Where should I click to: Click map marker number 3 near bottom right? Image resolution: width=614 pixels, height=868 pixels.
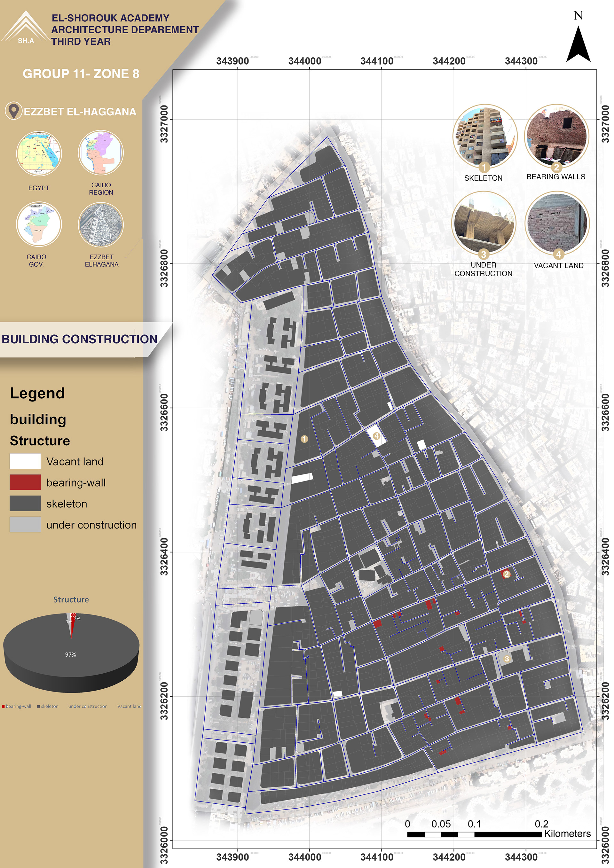pyautogui.click(x=507, y=659)
